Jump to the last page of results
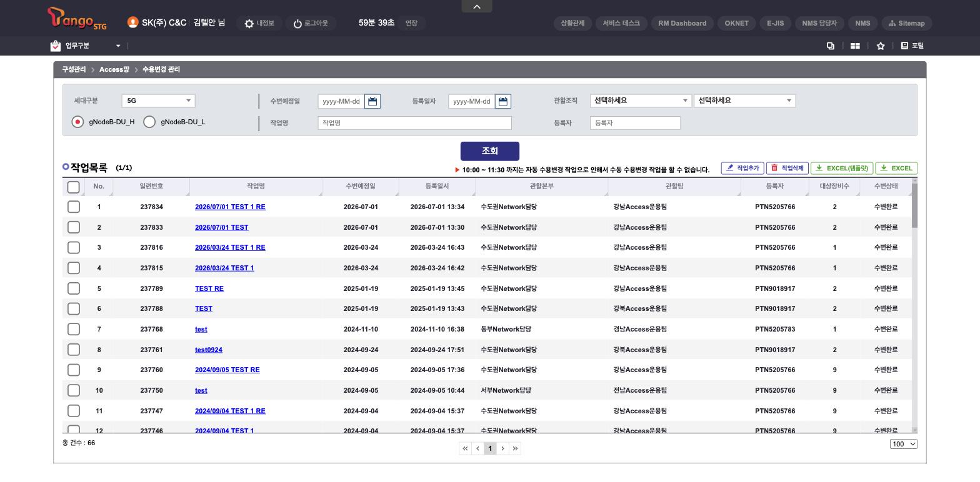980x482 pixels. [x=515, y=448]
